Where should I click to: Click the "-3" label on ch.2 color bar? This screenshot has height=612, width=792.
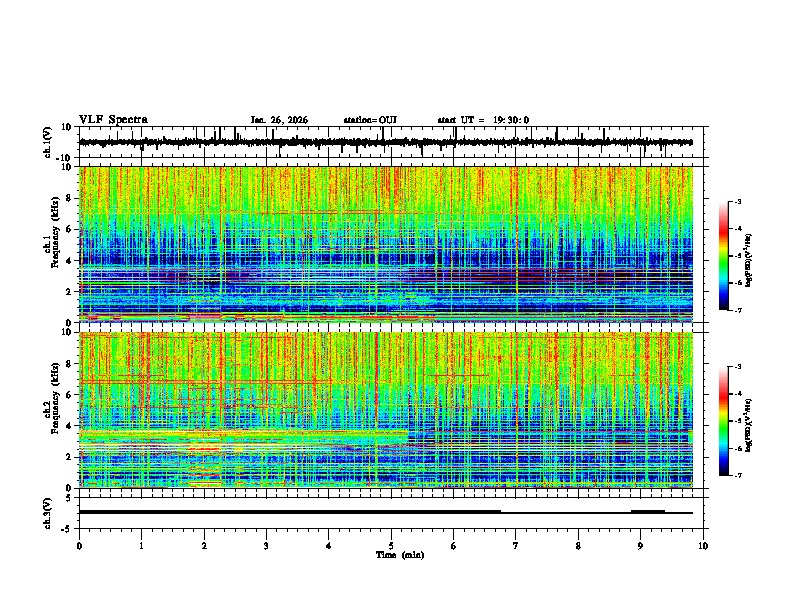[x=737, y=367]
